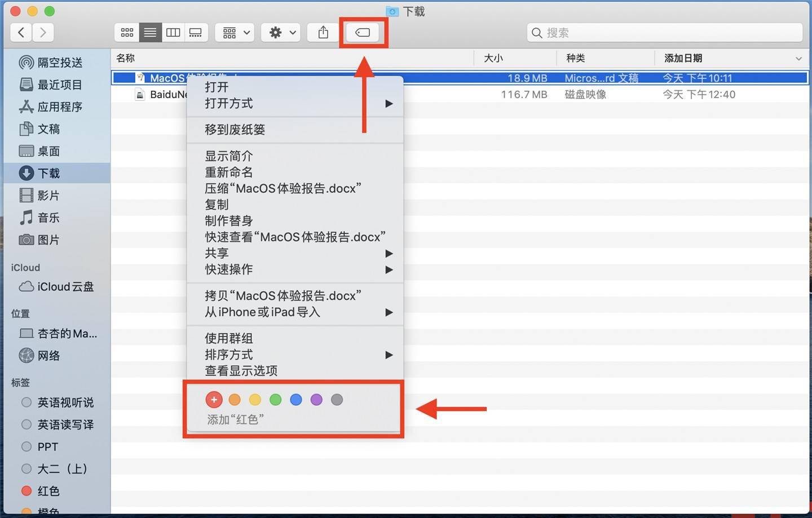812x518 pixels.
Task: Click the Edit Tags toolbar icon
Action: point(363,33)
